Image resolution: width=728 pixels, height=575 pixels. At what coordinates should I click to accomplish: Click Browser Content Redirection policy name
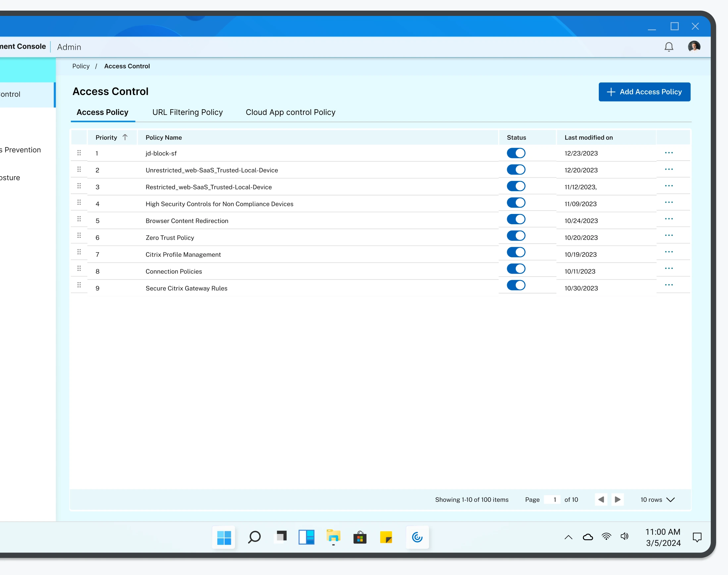coord(187,221)
